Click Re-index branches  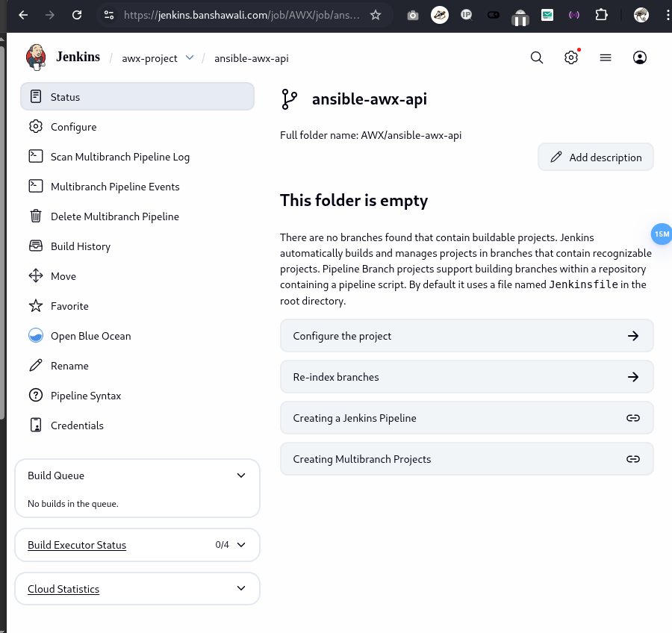[466, 377]
